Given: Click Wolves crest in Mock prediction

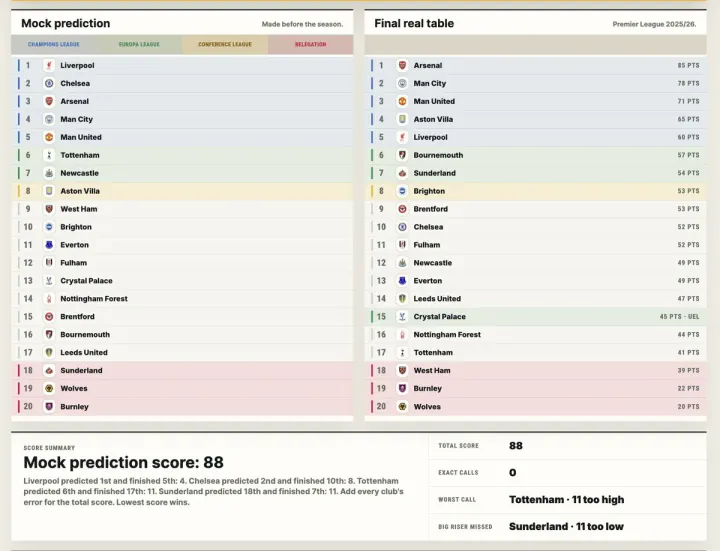Looking at the screenshot, I should pos(49,388).
